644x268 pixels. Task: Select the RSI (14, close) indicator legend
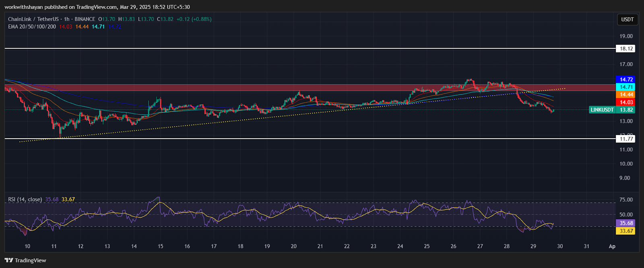pos(25,199)
